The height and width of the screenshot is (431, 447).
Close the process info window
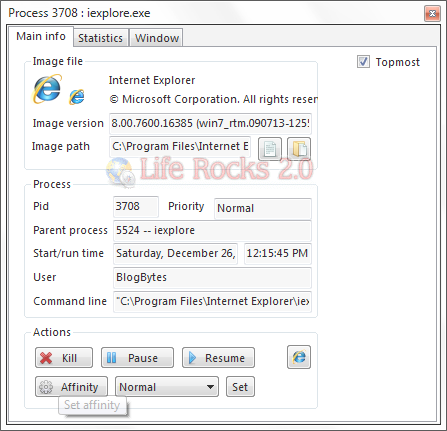[432, 14]
